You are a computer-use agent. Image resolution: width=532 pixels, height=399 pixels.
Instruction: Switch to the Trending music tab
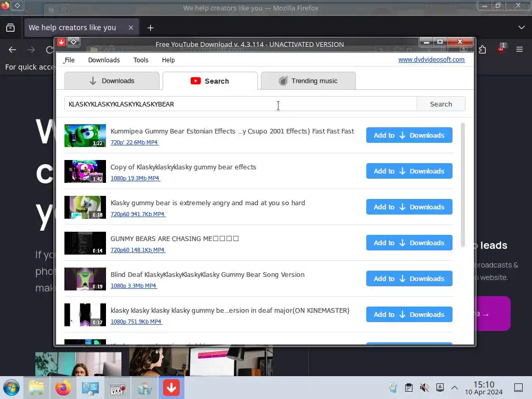tap(308, 81)
